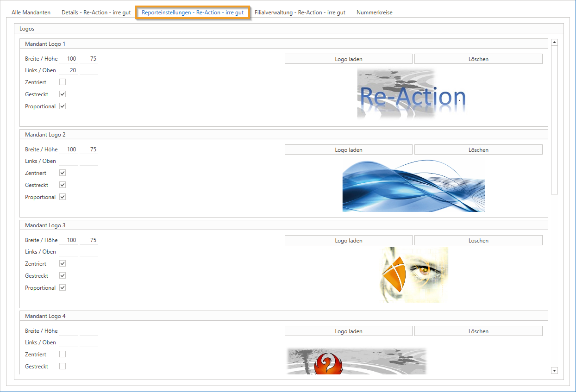Click the orange eye logo preview
The height and width of the screenshot is (392, 576).
[414, 275]
